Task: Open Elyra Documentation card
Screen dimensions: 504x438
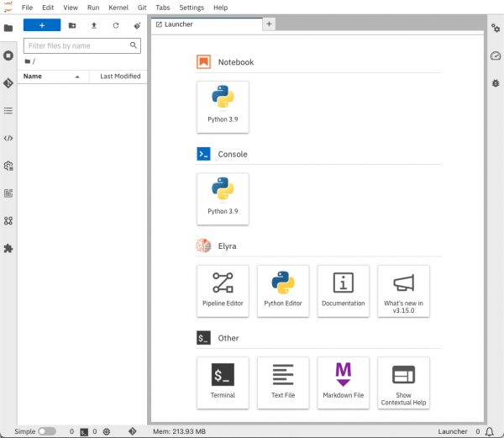Action: click(344, 291)
